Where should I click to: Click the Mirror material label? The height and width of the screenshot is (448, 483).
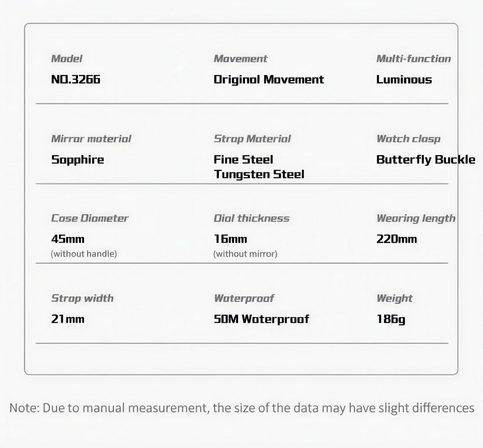[91, 139]
